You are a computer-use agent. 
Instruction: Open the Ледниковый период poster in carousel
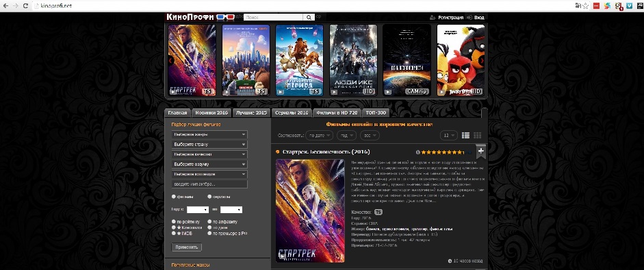[299, 60]
